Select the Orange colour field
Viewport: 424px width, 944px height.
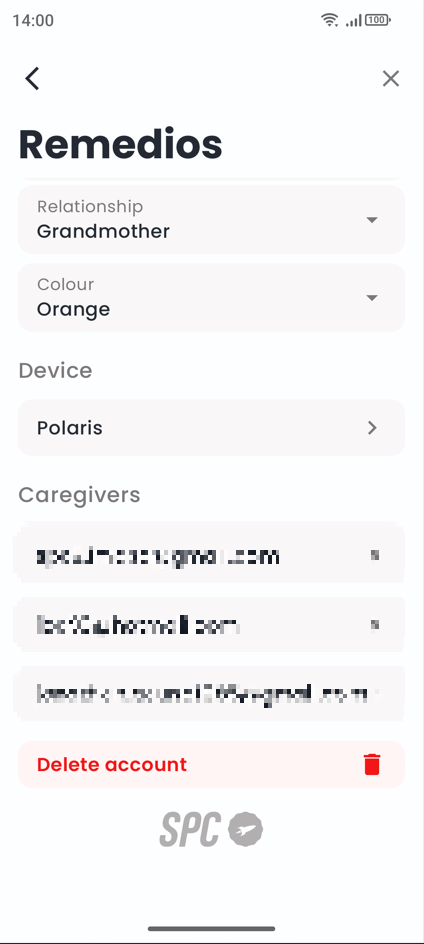point(211,297)
